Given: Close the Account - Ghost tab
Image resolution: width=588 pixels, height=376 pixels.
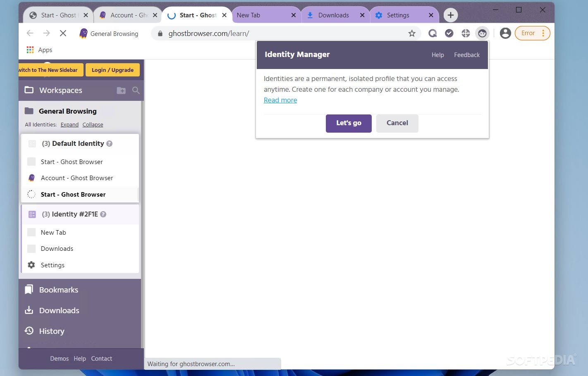Looking at the screenshot, I should 155,15.
